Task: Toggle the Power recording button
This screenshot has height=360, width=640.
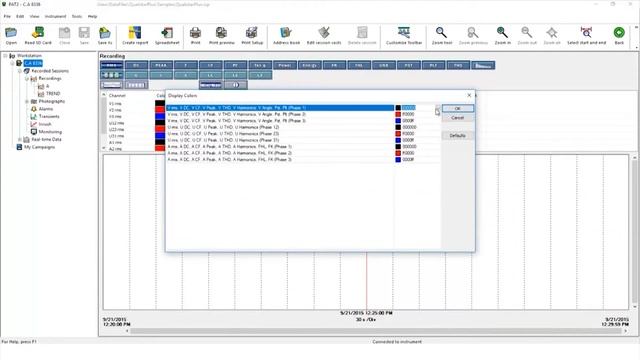Action: point(285,65)
